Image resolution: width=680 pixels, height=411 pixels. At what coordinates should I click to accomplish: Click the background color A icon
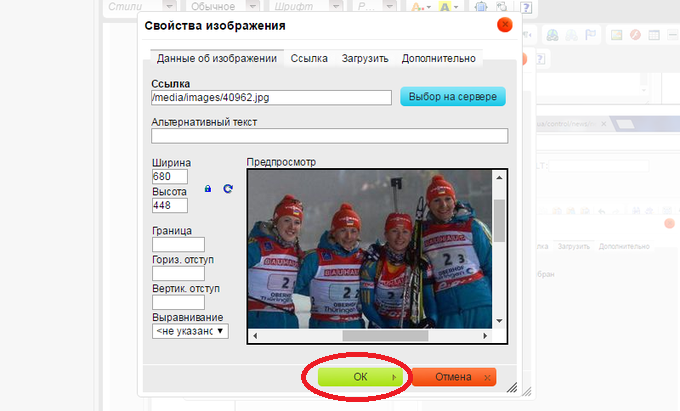point(454,7)
